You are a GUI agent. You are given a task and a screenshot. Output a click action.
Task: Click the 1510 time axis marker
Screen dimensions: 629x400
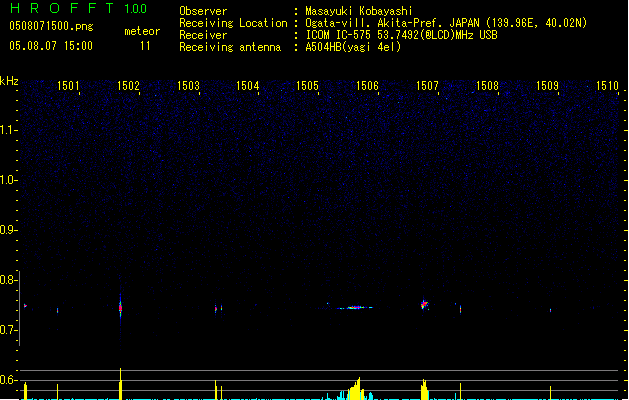[x=607, y=86]
